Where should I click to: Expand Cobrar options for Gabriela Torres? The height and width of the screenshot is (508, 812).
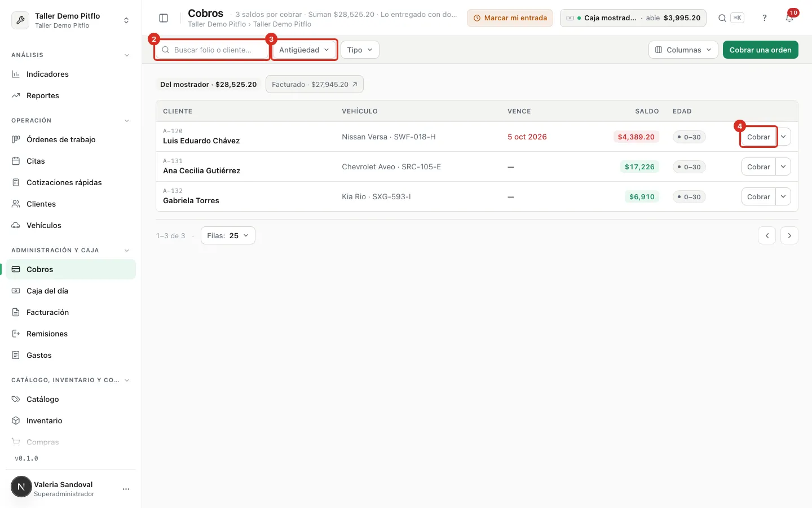coord(784,196)
